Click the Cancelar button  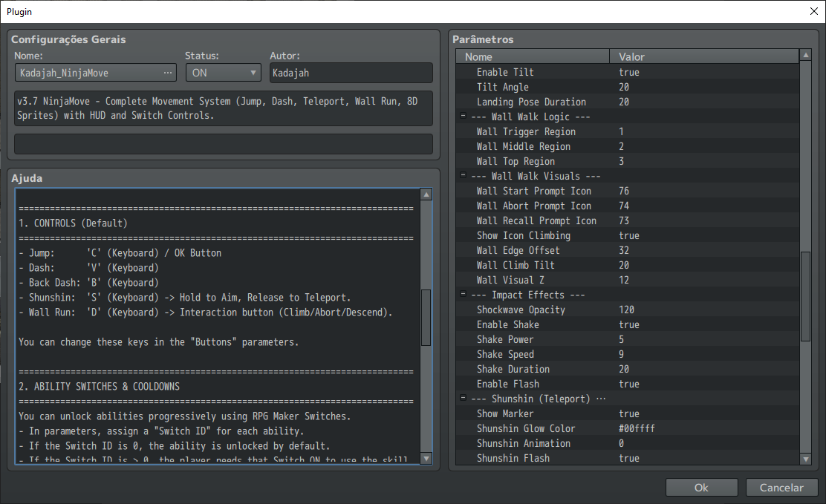pyautogui.click(x=781, y=488)
